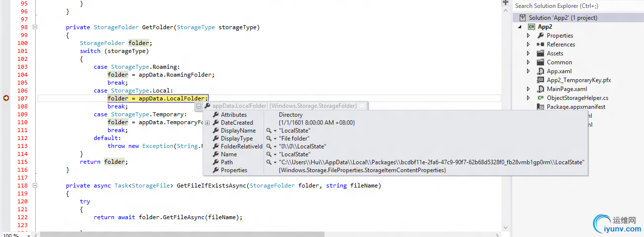Click the StorageItemContentProperties value

click(363, 170)
